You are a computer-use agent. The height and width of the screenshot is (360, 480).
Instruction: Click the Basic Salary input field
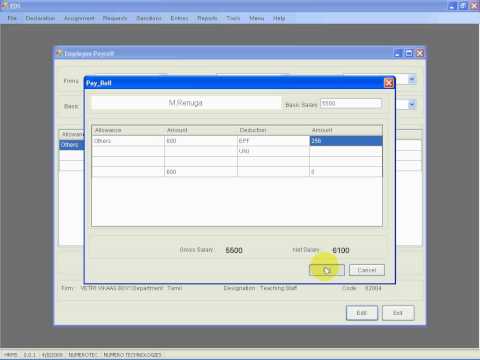351,104
